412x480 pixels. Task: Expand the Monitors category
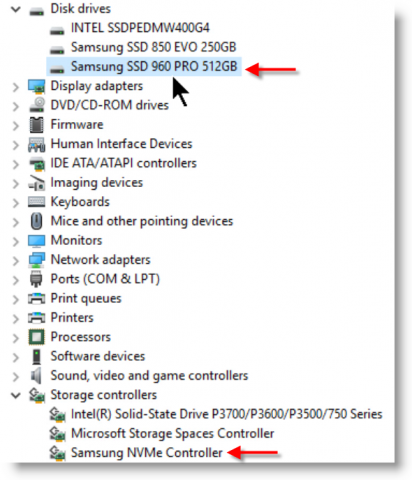point(16,241)
